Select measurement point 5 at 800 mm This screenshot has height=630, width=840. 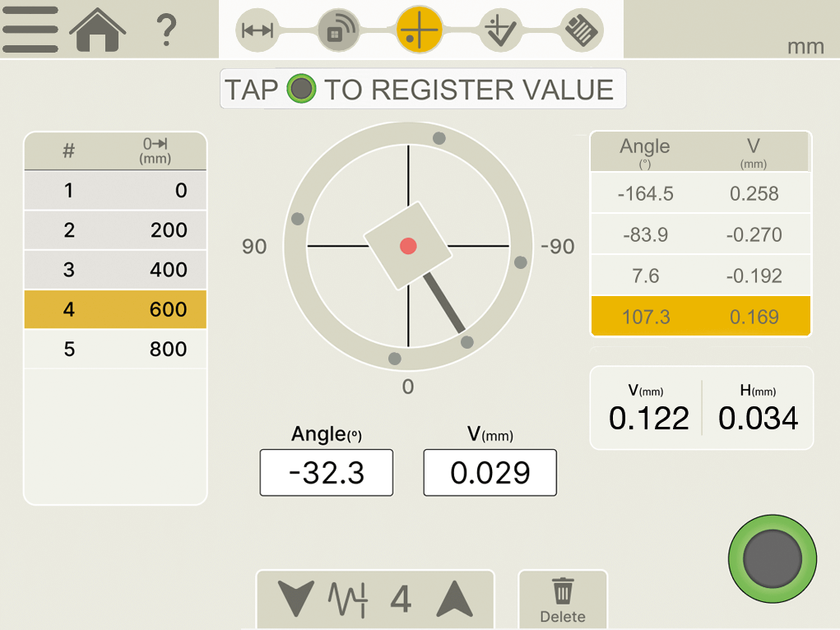pyautogui.click(x=115, y=349)
